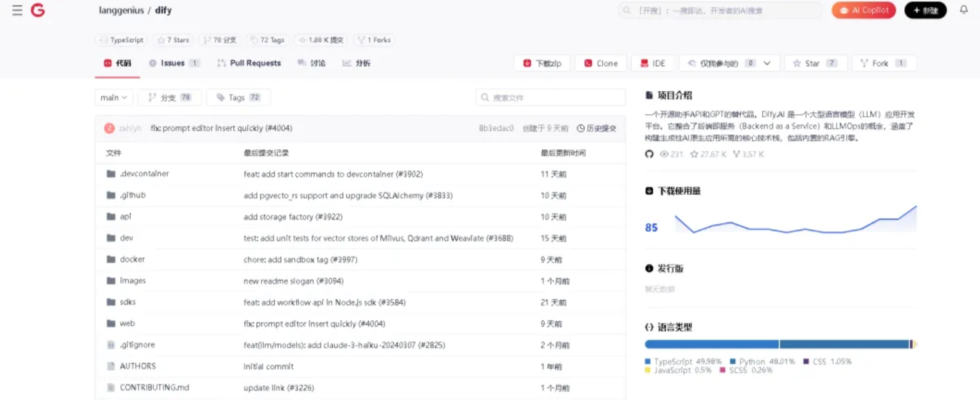
Task: Open the AUTHORS file name
Action: point(138,366)
